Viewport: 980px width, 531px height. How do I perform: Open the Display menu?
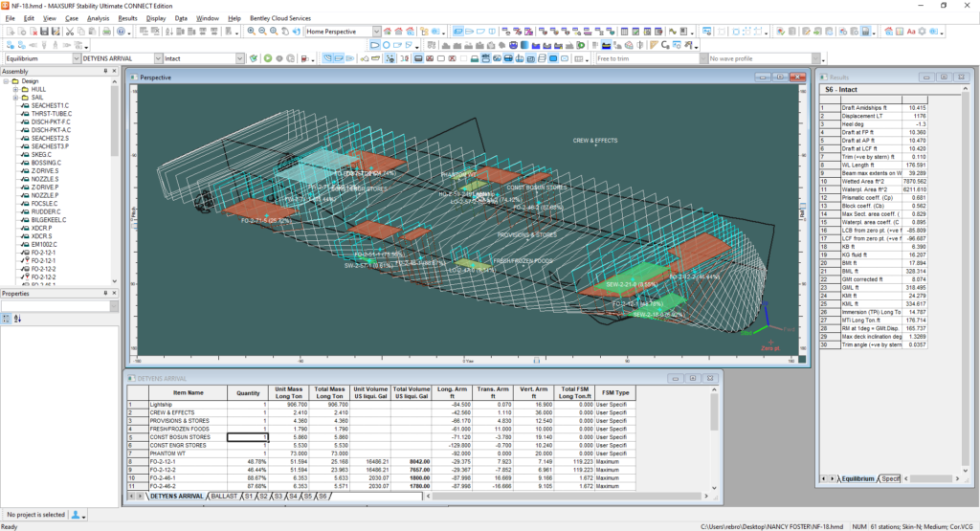click(156, 18)
